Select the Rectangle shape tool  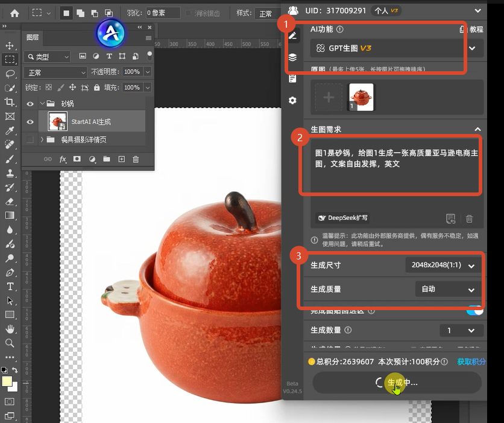point(10,314)
